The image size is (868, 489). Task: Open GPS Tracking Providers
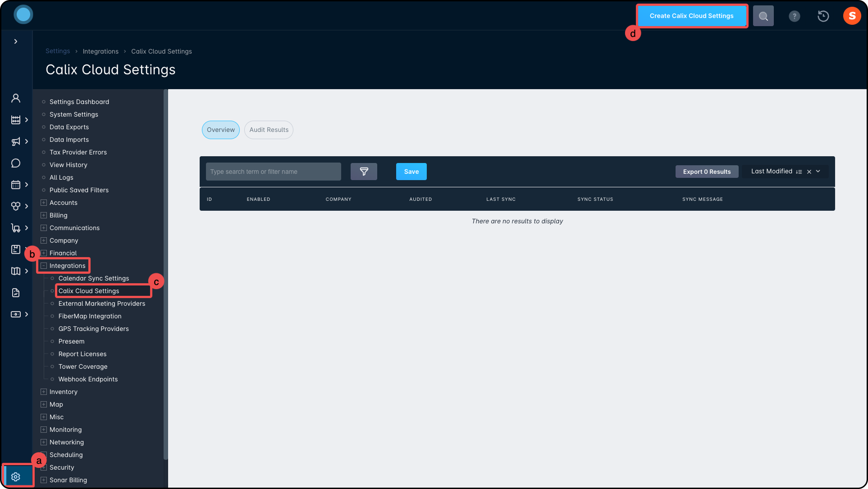pos(93,329)
